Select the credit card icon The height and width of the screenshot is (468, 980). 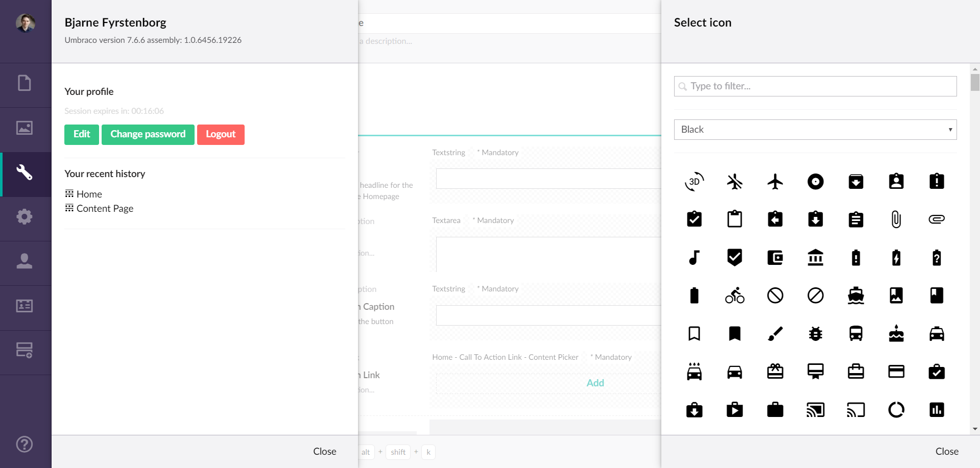click(x=896, y=372)
